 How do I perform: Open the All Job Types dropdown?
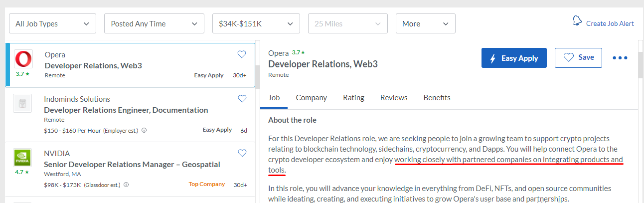53,23
